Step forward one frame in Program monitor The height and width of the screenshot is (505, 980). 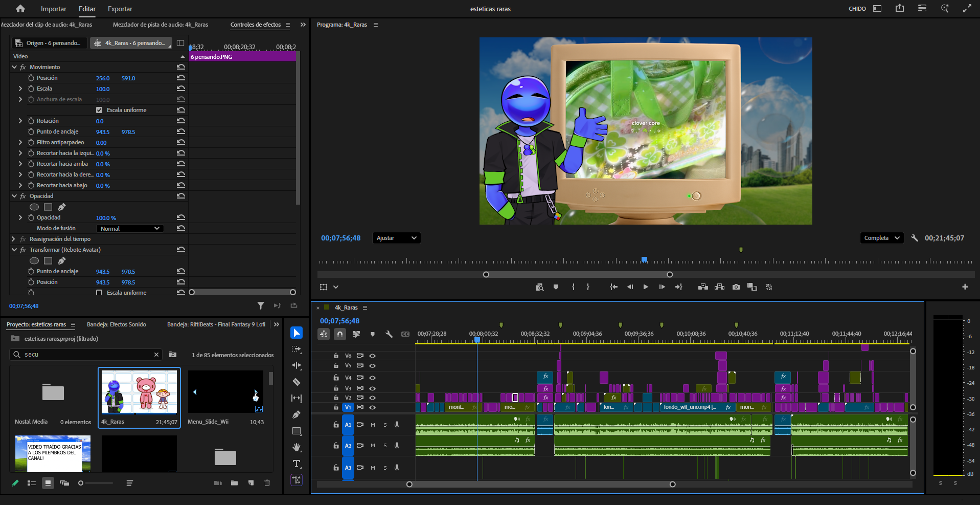[x=662, y=287]
